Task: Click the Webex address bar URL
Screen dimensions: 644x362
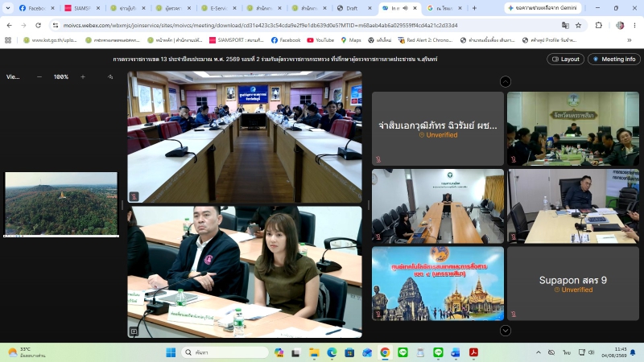Action: pyautogui.click(x=260, y=26)
